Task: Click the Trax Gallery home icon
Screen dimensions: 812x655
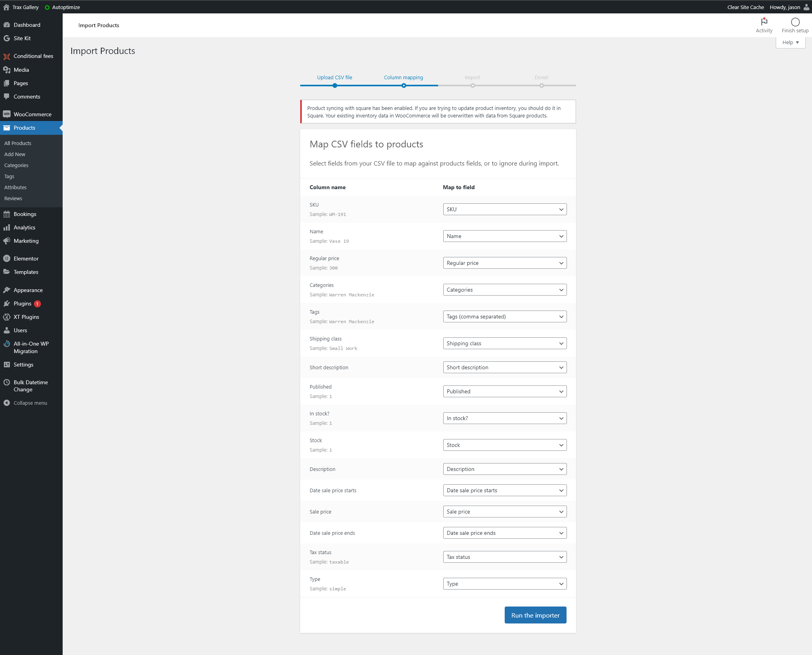Action: [x=6, y=7]
